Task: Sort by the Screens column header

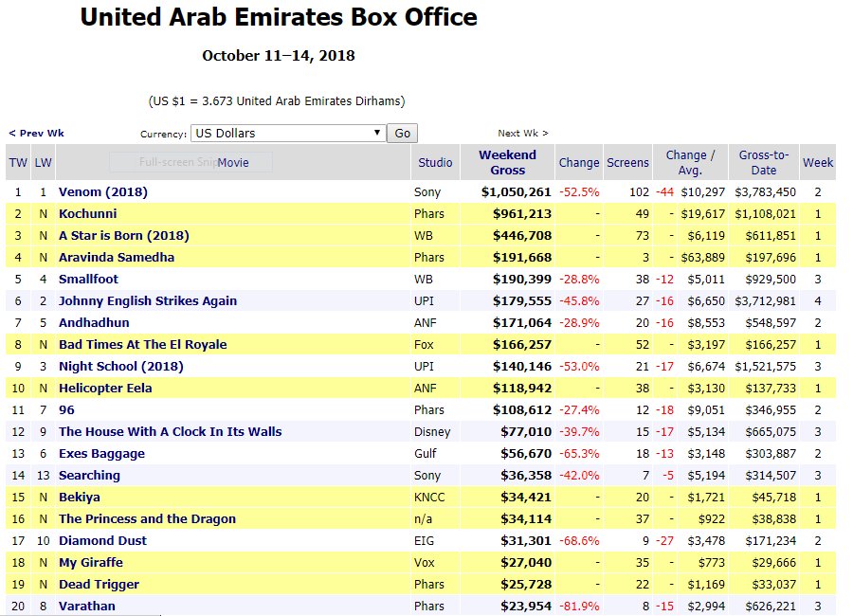Action: click(x=627, y=162)
